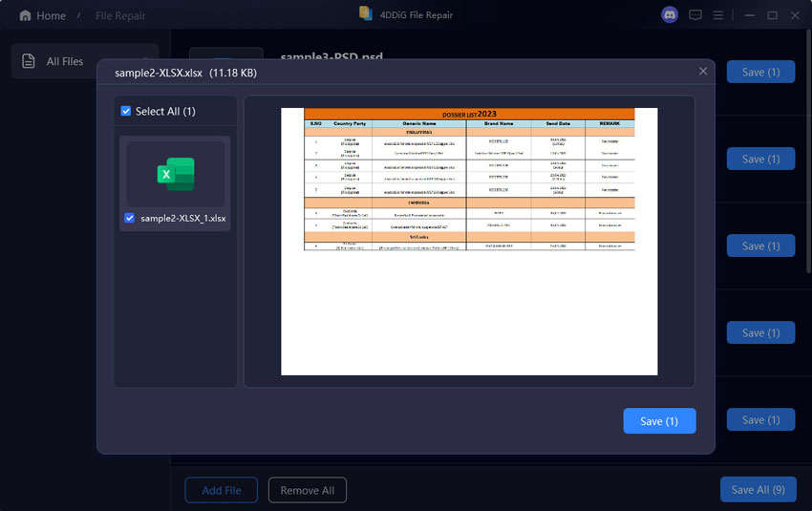Image resolution: width=812 pixels, height=511 pixels.
Task: Toggle the Select All (1) checkbox
Action: [x=127, y=112]
